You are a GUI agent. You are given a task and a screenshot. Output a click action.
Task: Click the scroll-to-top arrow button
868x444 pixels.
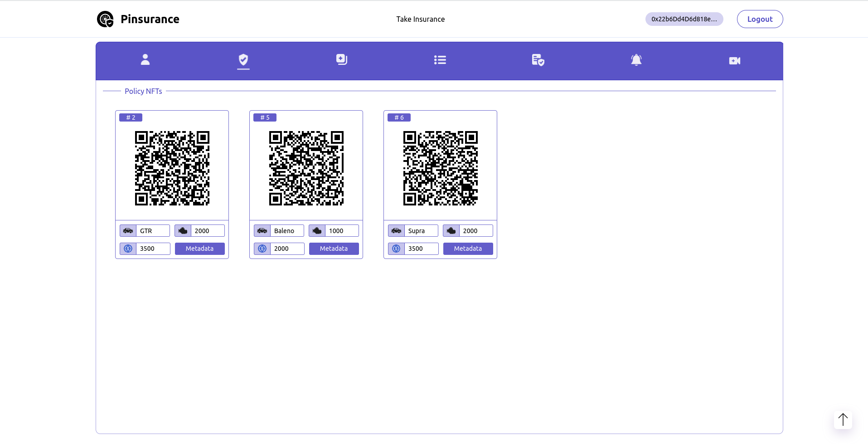843,420
